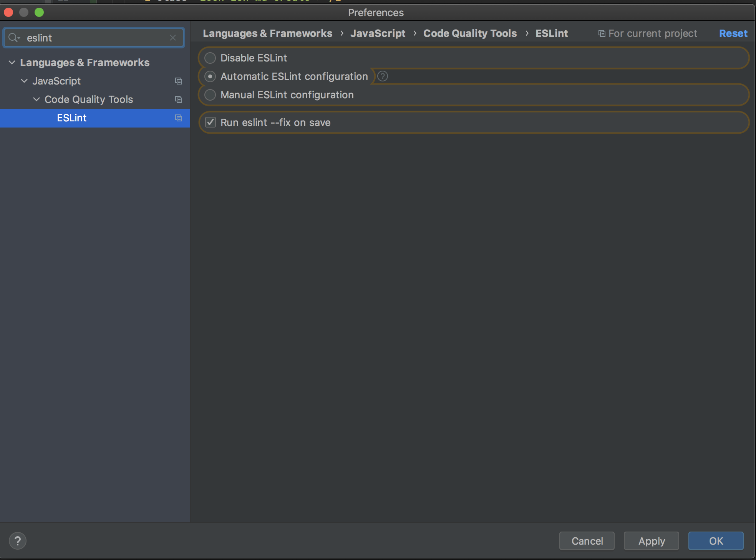Click the Reset link
756x560 pixels.
[733, 33]
